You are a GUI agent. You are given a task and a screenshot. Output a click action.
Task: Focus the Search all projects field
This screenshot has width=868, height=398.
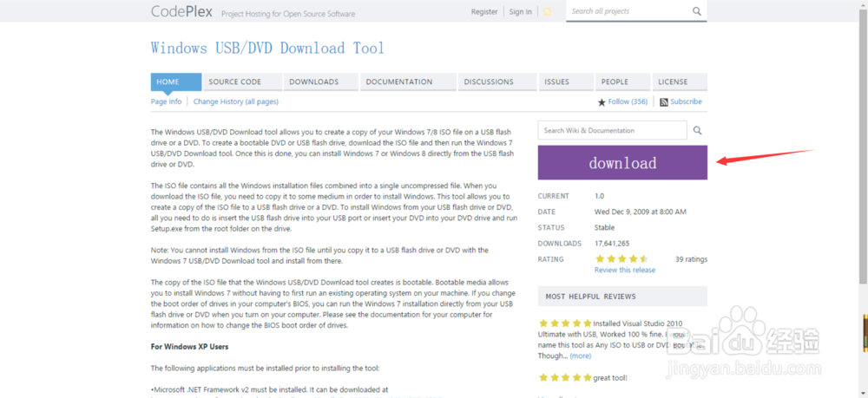628,11
